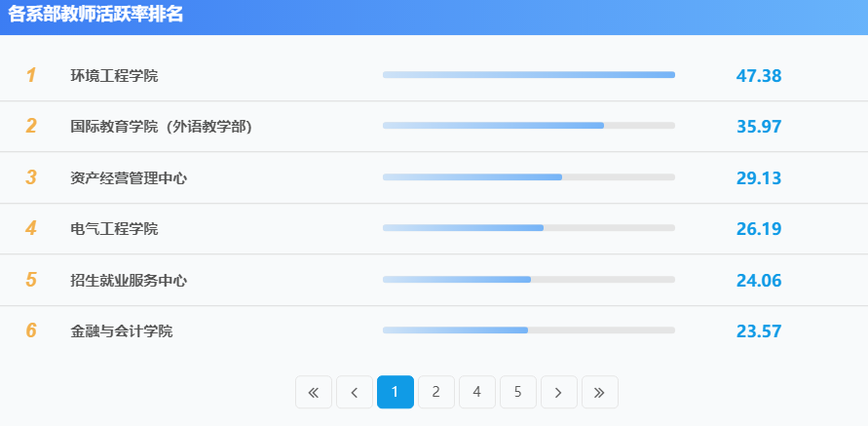Viewport: 868px width, 426px height.
Task: Click the 23.57 score value
Action: tap(759, 331)
